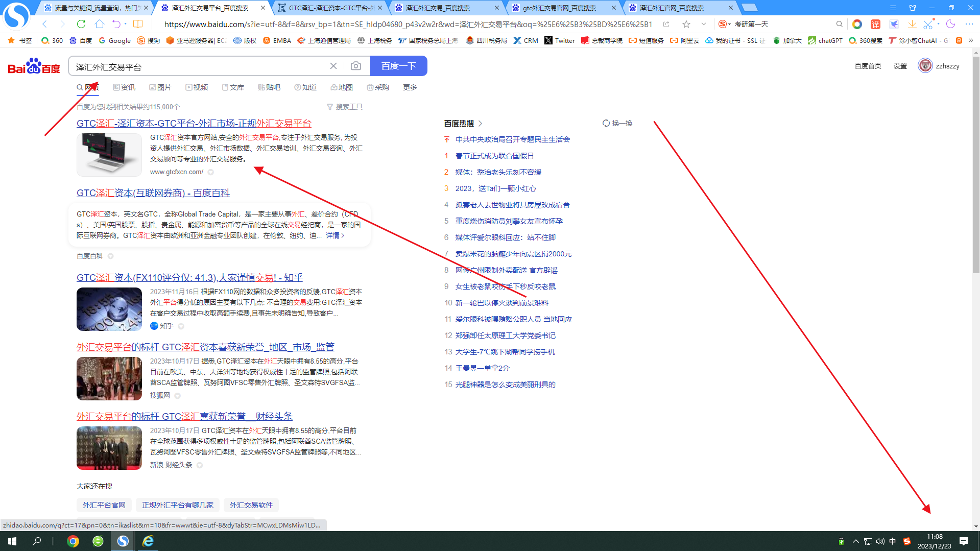Click the camera image-search icon in Baidu's search box
Screen dimensions: 980x551
point(356,66)
